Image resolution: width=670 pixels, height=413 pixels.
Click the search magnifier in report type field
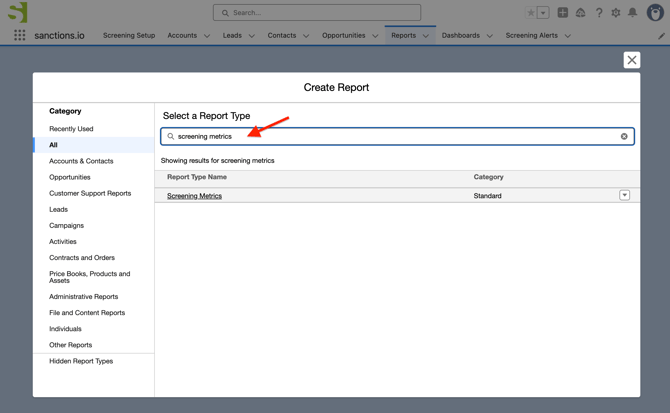pyautogui.click(x=170, y=136)
